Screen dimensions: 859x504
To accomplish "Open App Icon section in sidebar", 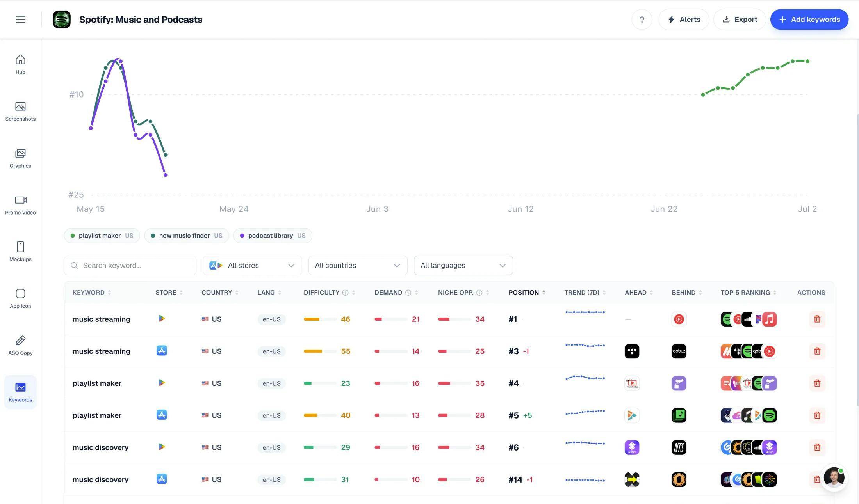I will point(20,298).
